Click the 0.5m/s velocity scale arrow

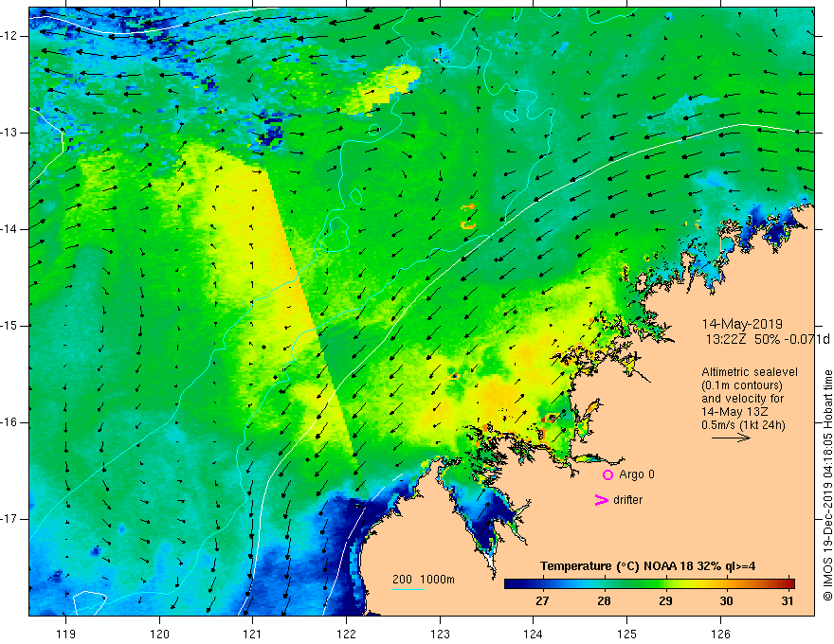[x=731, y=438]
